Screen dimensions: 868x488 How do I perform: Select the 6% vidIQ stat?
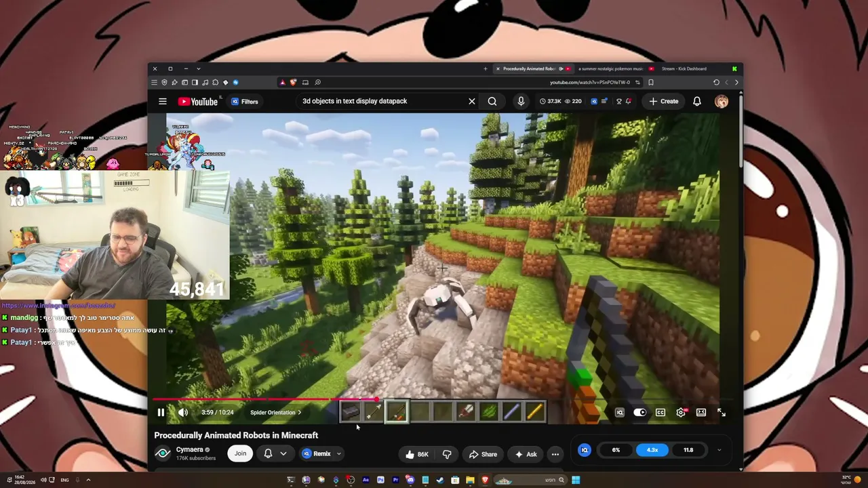[x=616, y=450]
